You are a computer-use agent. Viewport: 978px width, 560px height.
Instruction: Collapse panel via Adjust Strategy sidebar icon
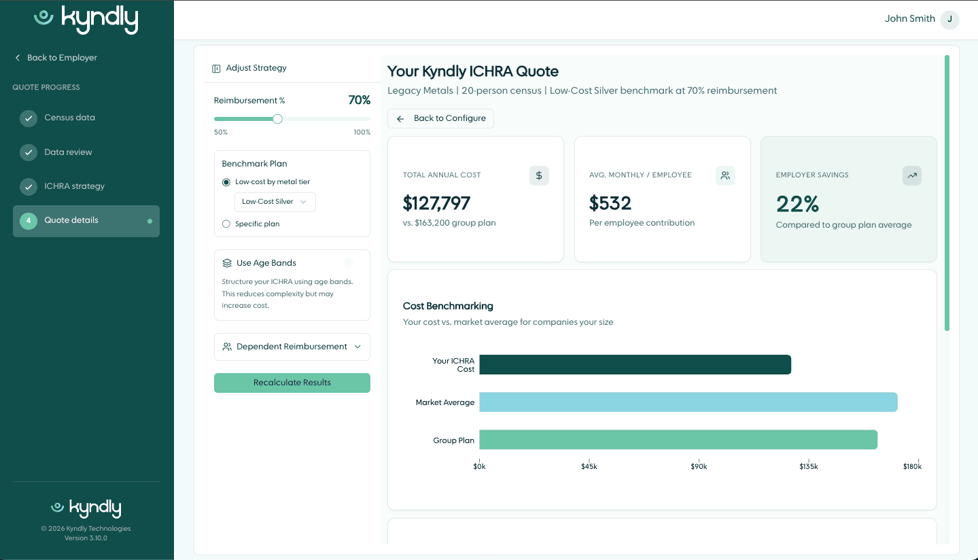coord(216,69)
